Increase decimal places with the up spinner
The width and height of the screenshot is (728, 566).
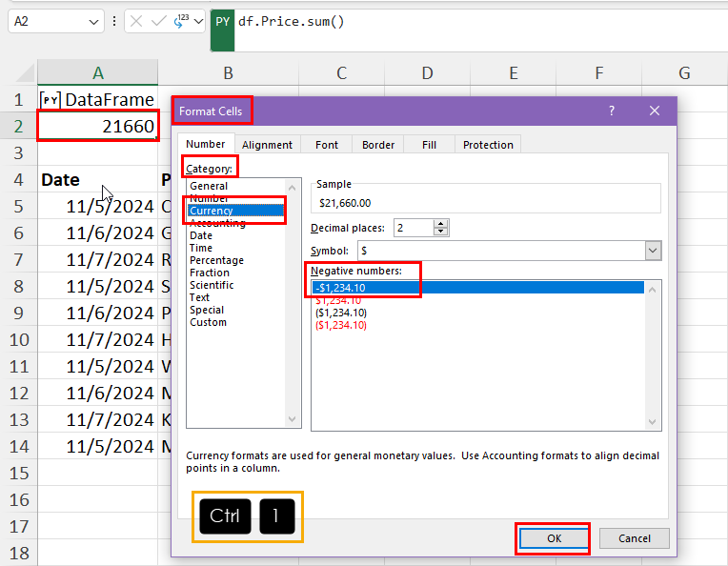coord(440,224)
